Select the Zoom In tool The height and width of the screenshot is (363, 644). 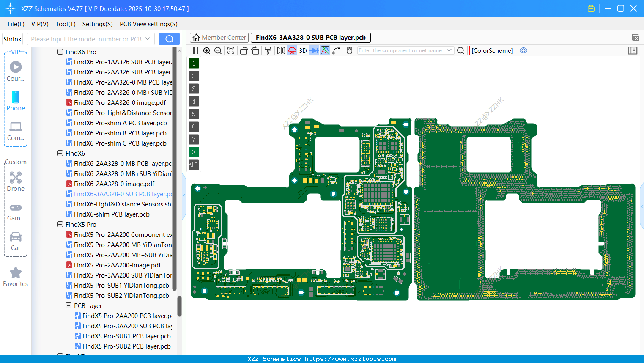coord(207,50)
